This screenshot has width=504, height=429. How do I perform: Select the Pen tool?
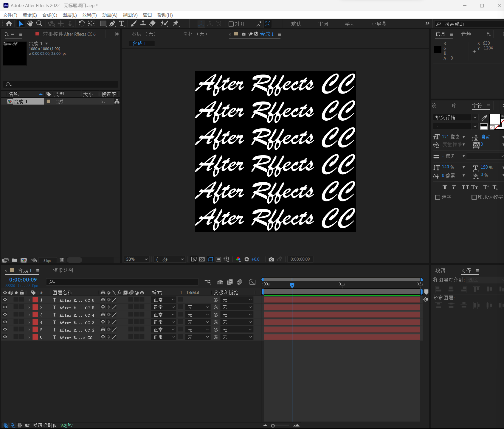point(112,24)
